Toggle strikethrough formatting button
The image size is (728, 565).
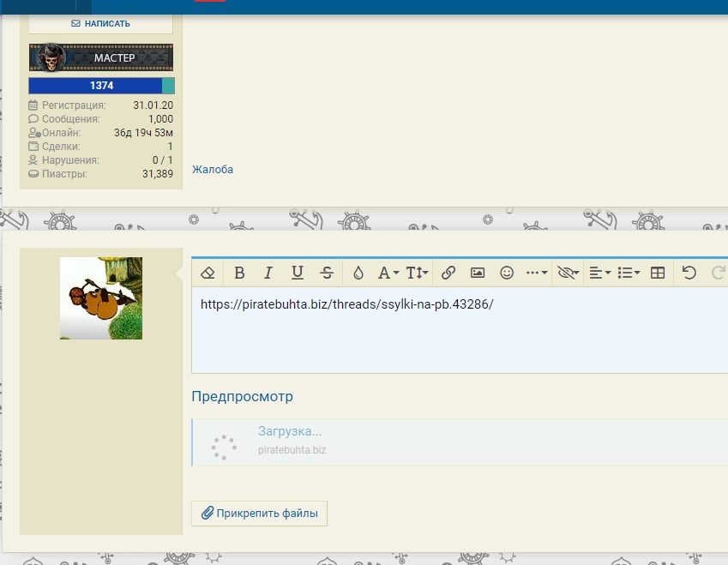coord(327,273)
